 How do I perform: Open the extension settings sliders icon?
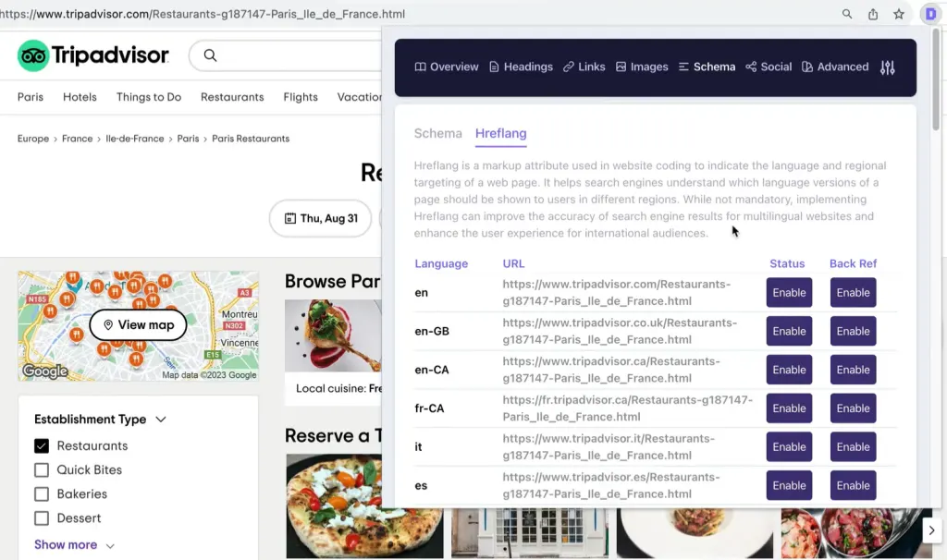pos(887,67)
